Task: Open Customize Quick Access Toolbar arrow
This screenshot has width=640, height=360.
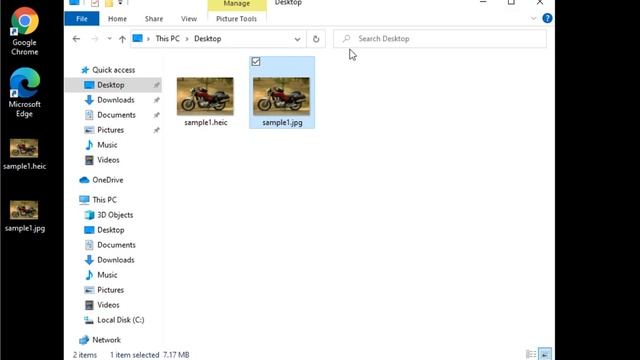Action: (x=120, y=3)
